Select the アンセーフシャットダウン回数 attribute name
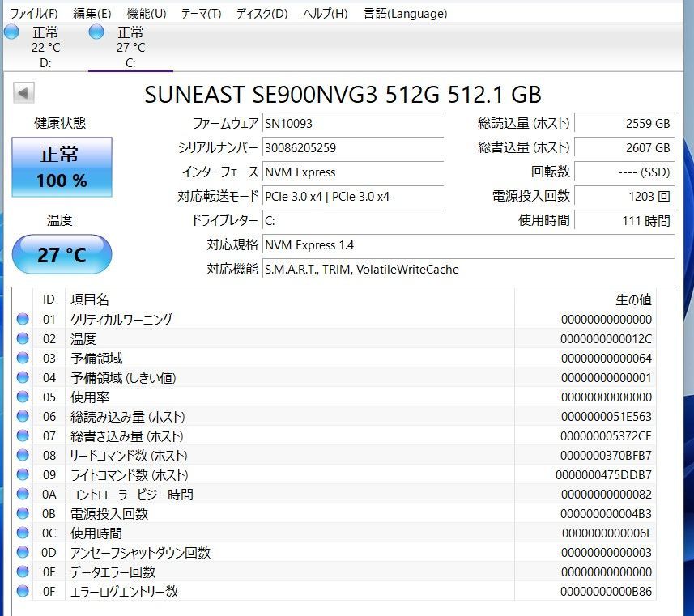The width and height of the screenshot is (694, 616). 140,553
